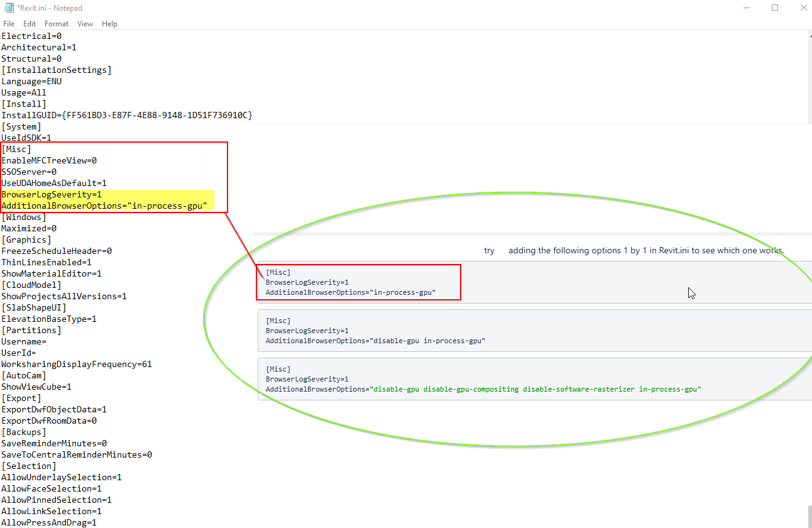Image resolution: width=812 pixels, height=528 pixels.
Task: Open the Help menu
Action: (x=109, y=23)
